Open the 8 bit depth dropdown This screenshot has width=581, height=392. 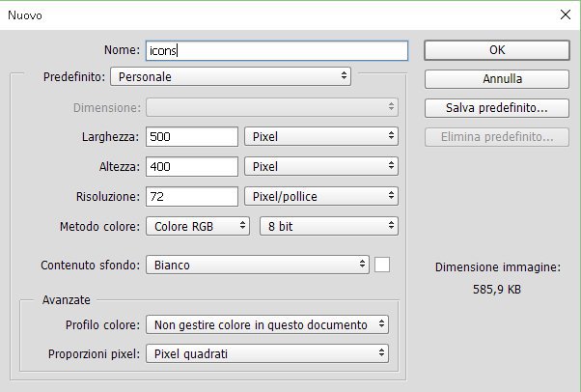[x=328, y=227]
